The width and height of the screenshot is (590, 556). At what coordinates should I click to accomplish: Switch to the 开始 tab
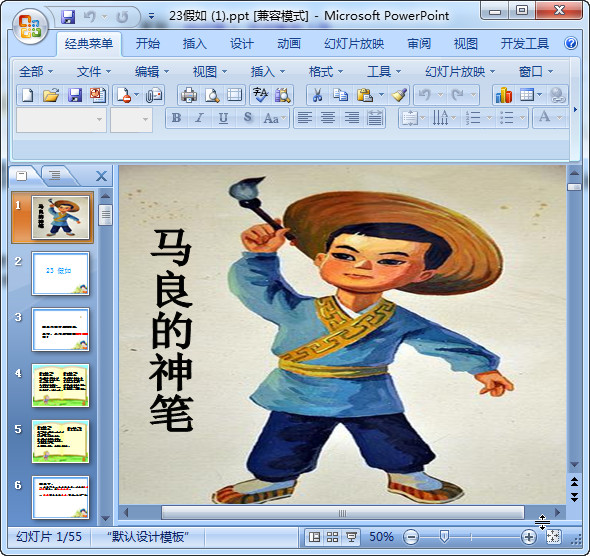pos(148,44)
